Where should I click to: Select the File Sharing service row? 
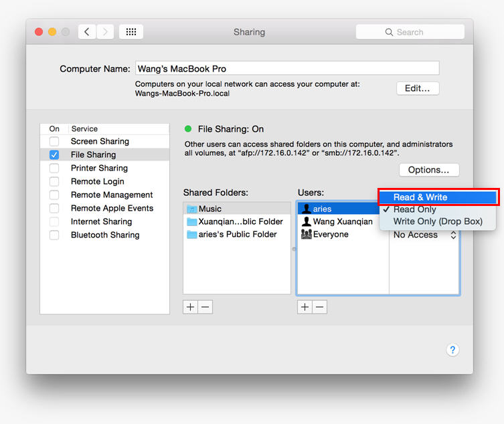click(x=105, y=155)
